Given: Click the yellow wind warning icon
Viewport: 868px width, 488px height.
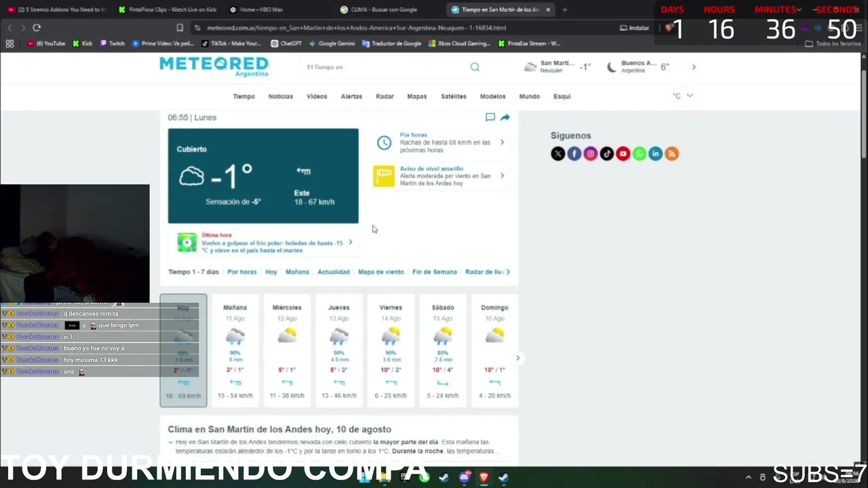Looking at the screenshot, I should pyautogui.click(x=384, y=176).
